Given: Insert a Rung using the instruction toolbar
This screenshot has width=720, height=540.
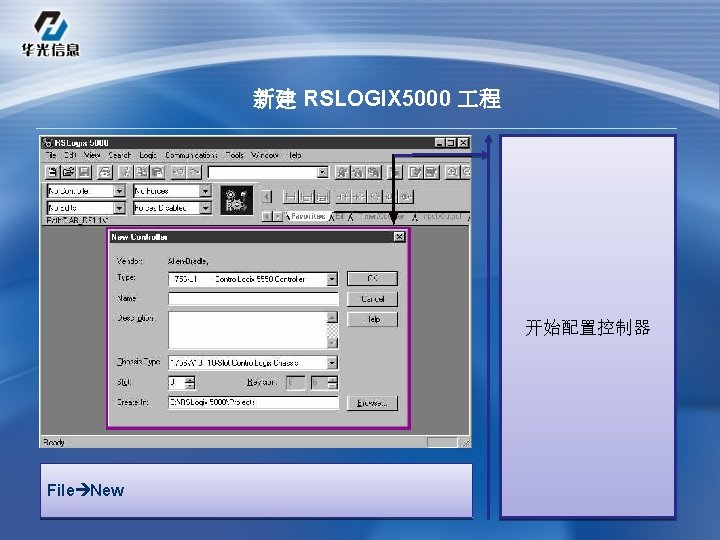Looking at the screenshot, I should (290, 197).
